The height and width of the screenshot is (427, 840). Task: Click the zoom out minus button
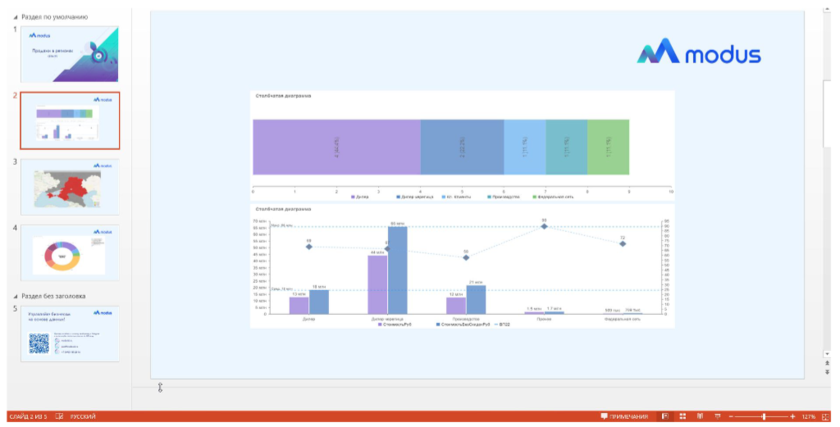click(731, 416)
